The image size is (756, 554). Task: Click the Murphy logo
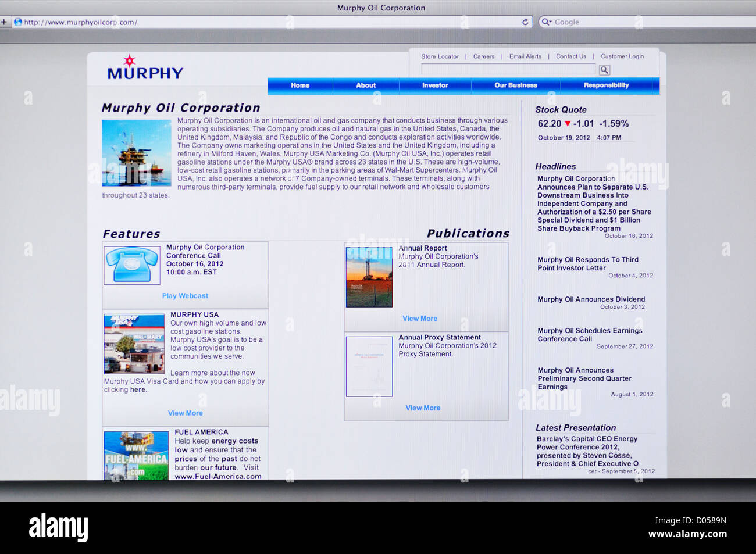(x=145, y=68)
